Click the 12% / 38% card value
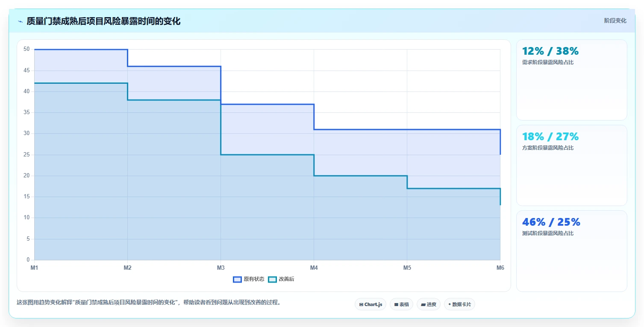This screenshot has height=327, width=644. (x=550, y=51)
